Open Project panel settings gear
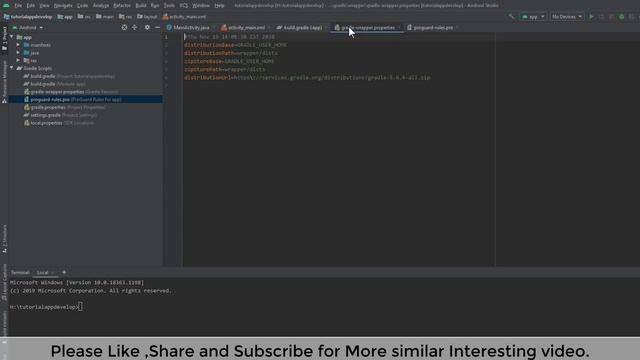640x360 pixels. [x=147, y=27]
